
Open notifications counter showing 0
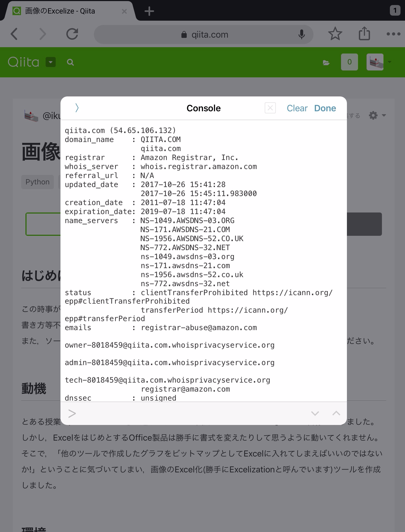point(350,62)
